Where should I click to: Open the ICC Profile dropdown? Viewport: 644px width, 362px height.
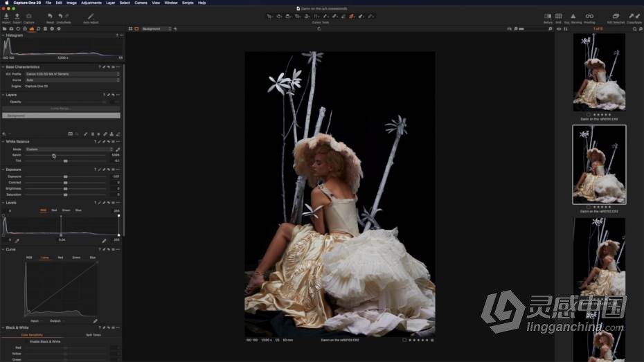tap(72, 74)
